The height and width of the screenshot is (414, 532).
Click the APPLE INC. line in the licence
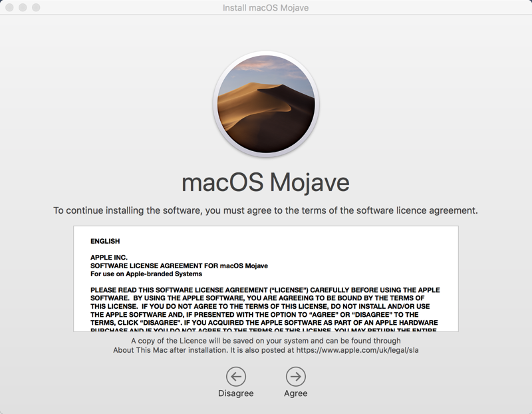click(x=108, y=257)
